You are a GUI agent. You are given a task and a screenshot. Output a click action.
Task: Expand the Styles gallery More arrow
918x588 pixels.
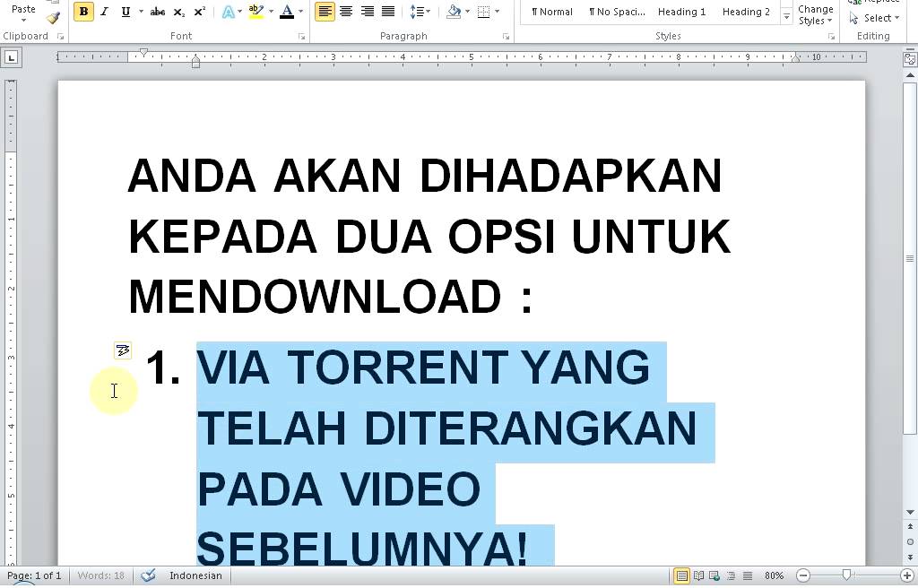[786, 18]
